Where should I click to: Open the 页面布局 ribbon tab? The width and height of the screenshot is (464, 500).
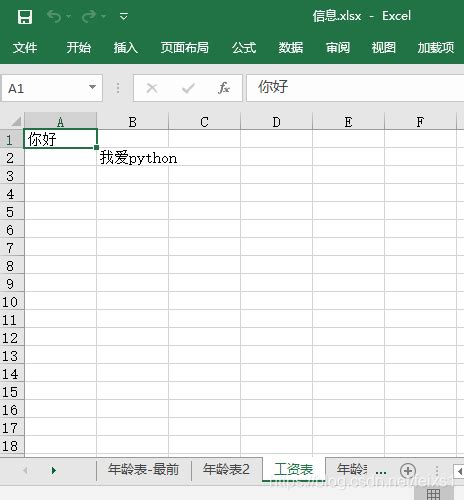click(184, 48)
